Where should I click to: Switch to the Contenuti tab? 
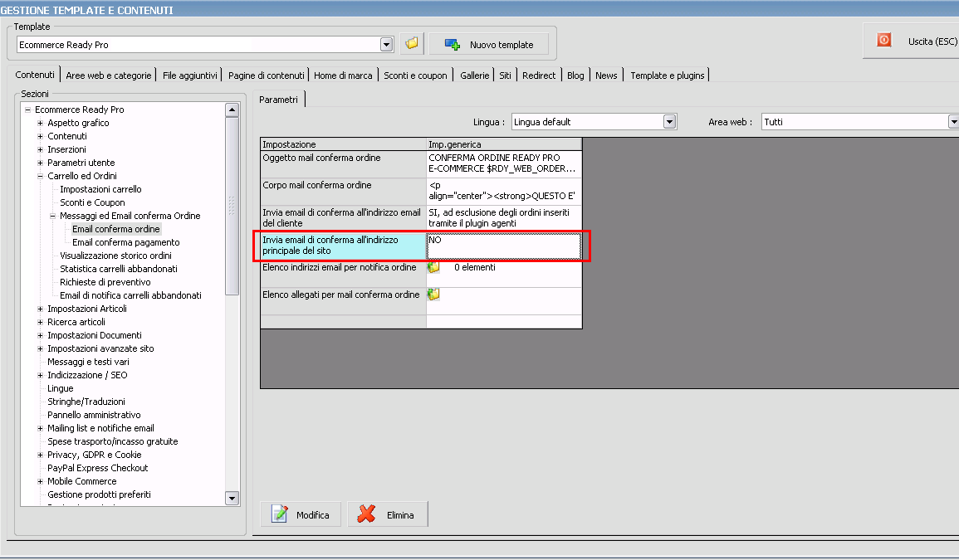coord(35,75)
